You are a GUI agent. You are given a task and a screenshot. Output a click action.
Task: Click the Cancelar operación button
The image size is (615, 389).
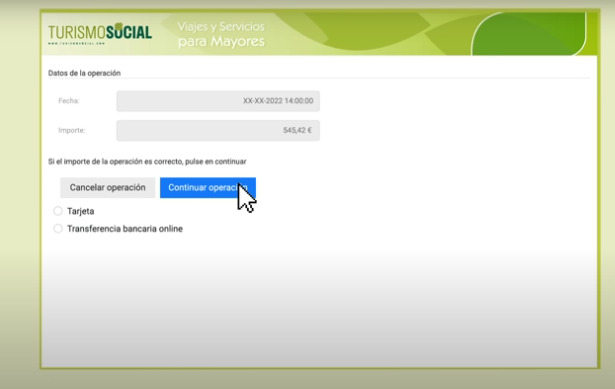click(107, 188)
